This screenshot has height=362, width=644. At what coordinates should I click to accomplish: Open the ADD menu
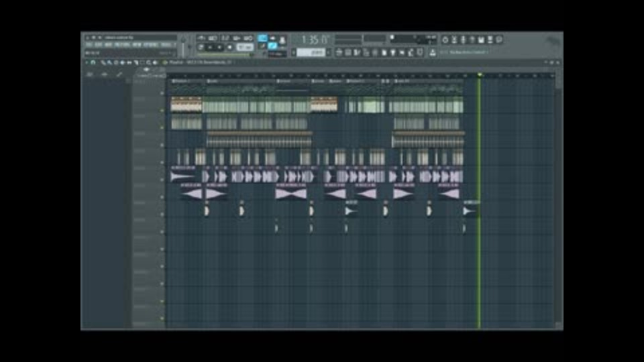click(108, 44)
